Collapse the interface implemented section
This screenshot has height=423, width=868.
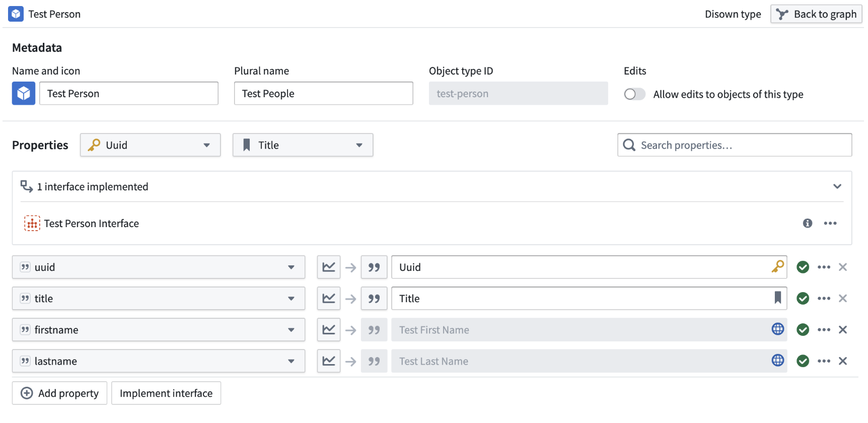coord(837,186)
